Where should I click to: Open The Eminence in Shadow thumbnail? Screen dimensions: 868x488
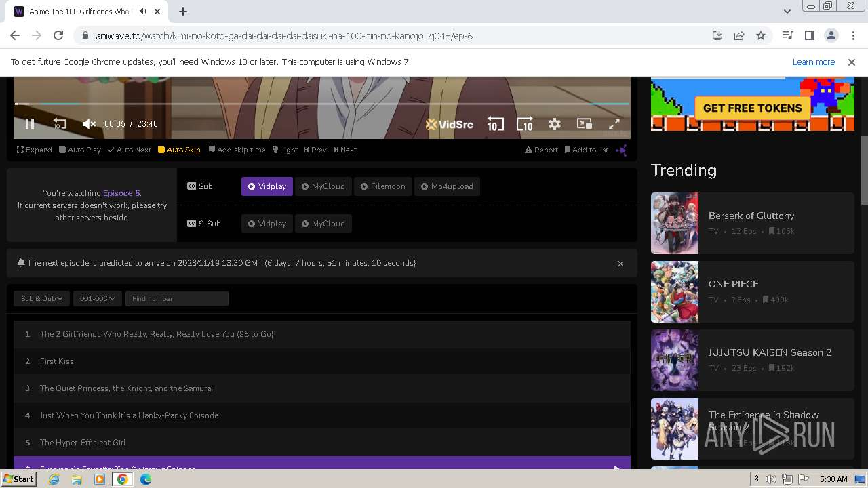click(x=675, y=428)
